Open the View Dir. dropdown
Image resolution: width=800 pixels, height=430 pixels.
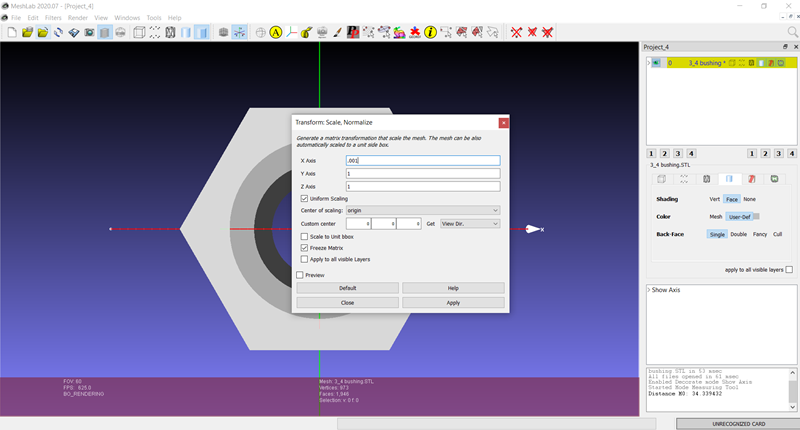click(x=468, y=224)
